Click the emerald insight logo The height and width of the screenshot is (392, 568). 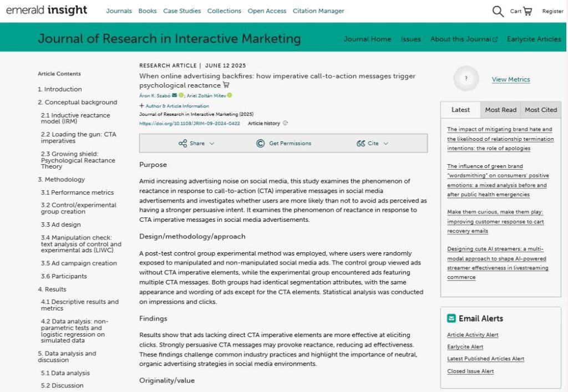click(47, 11)
